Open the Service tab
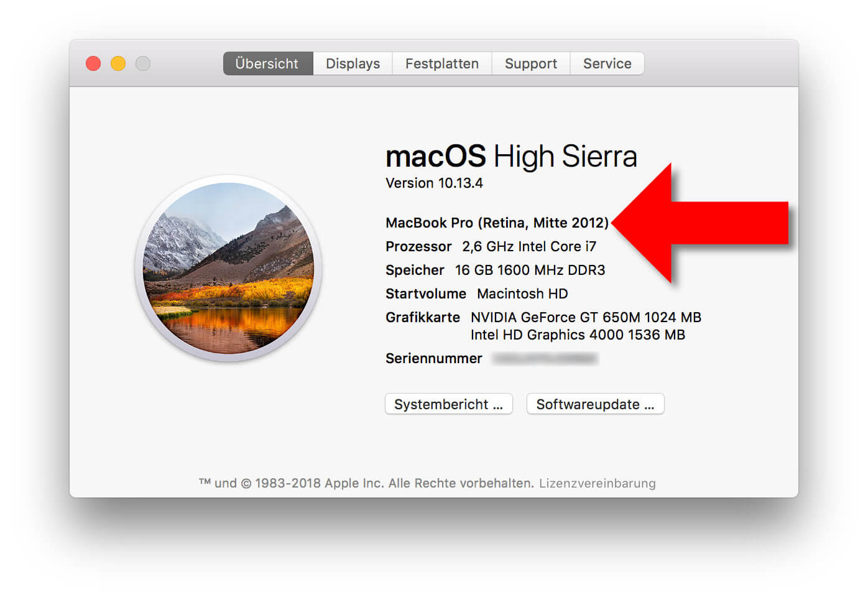The height and width of the screenshot is (597, 868). pyautogui.click(x=607, y=63)
